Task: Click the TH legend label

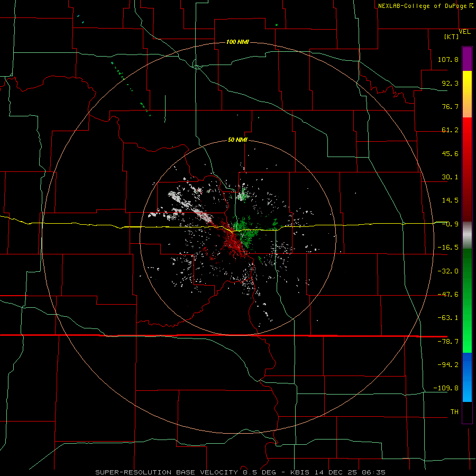Action: pyautogui.click(x=454, y=412)
